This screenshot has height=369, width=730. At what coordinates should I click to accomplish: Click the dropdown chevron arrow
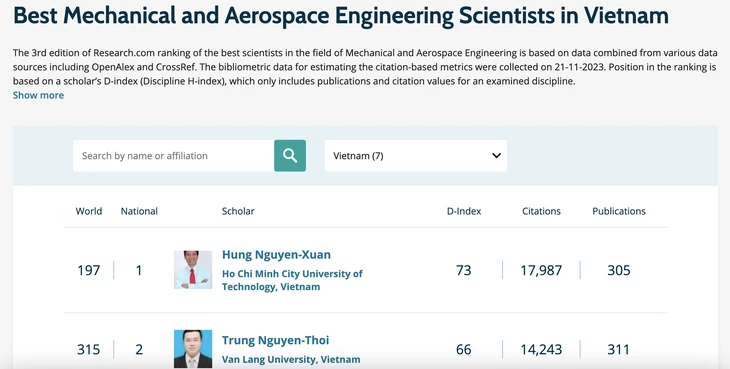click(496, 155)
